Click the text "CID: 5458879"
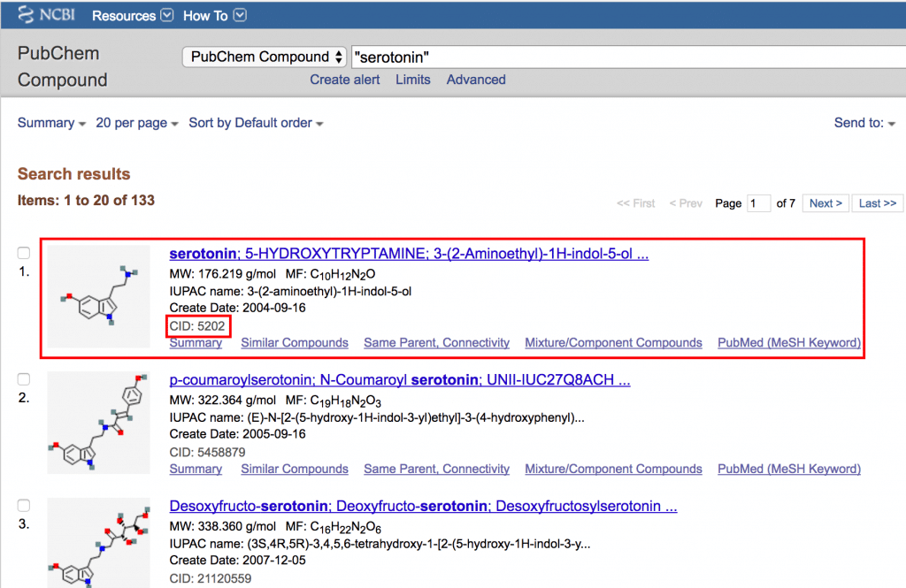 207,452
